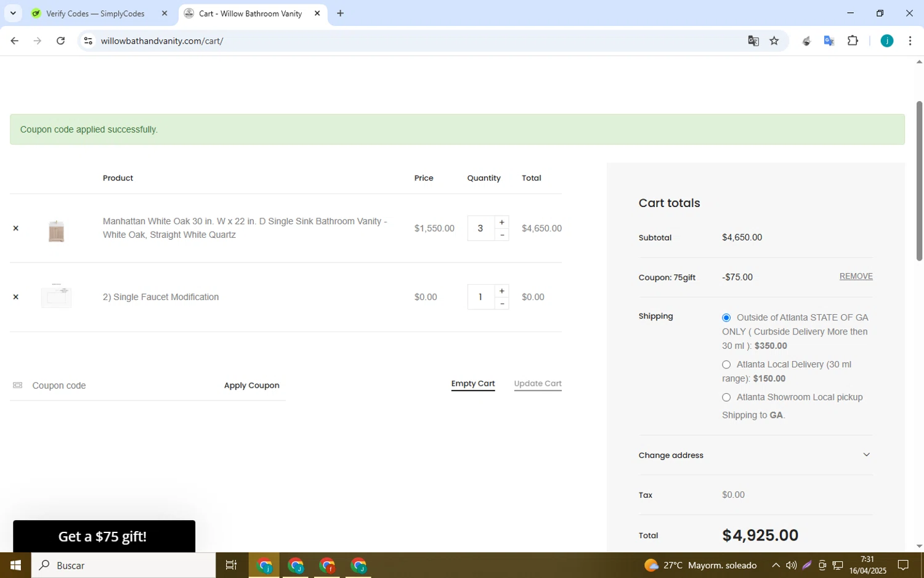Close the Cart tab

point(317,13)
